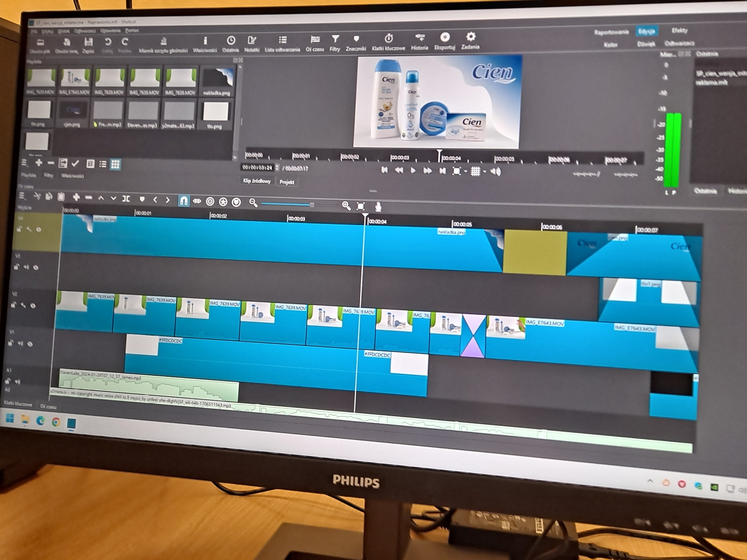Click the Otwórz inną icon
This screenshot has width=747, height=560.
[66, 46]
